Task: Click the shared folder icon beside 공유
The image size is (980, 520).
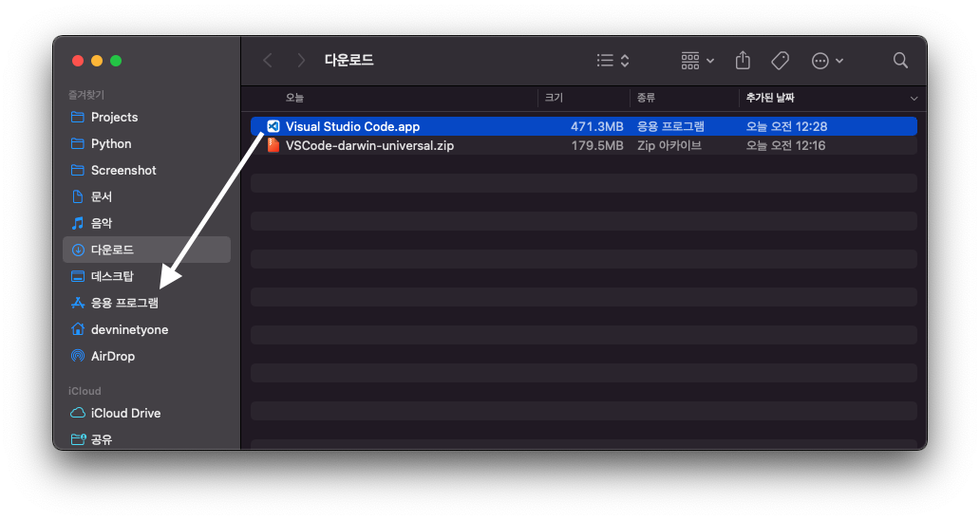Action: point(78,439)
